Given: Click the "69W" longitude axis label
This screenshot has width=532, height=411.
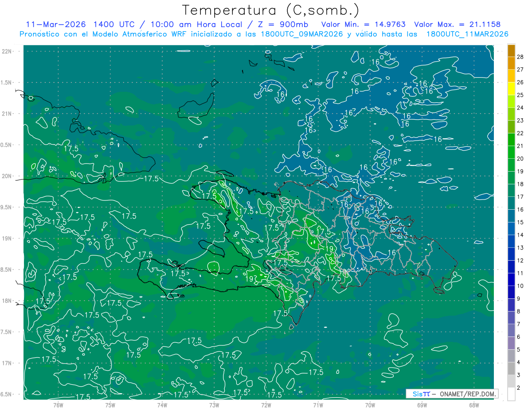Looking at the screenshot, I should click(422, 405).
